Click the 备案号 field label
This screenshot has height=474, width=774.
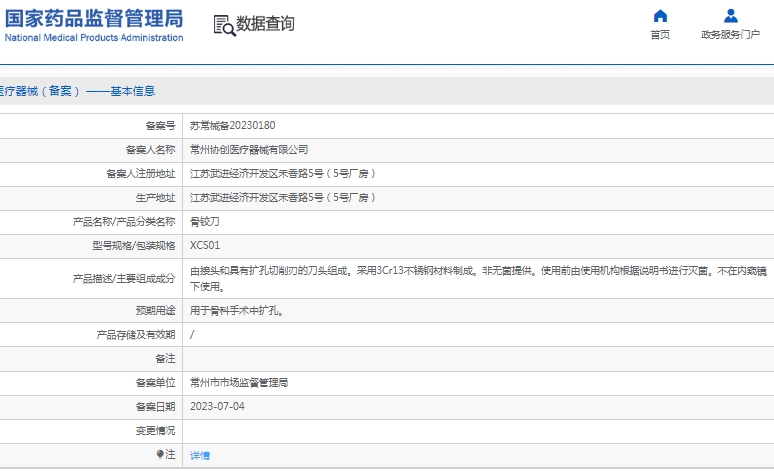pyautogui.click(x=160, y=126)
